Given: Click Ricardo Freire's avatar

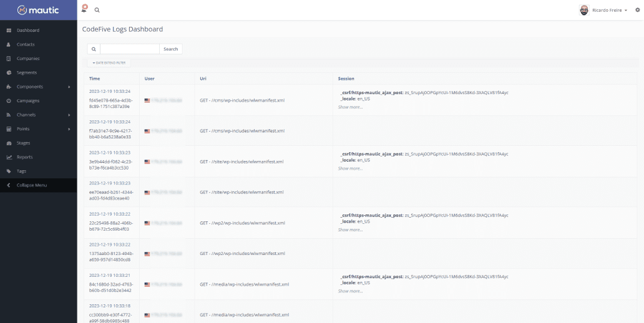Looking at the screenshot, I should pos(584,10).
